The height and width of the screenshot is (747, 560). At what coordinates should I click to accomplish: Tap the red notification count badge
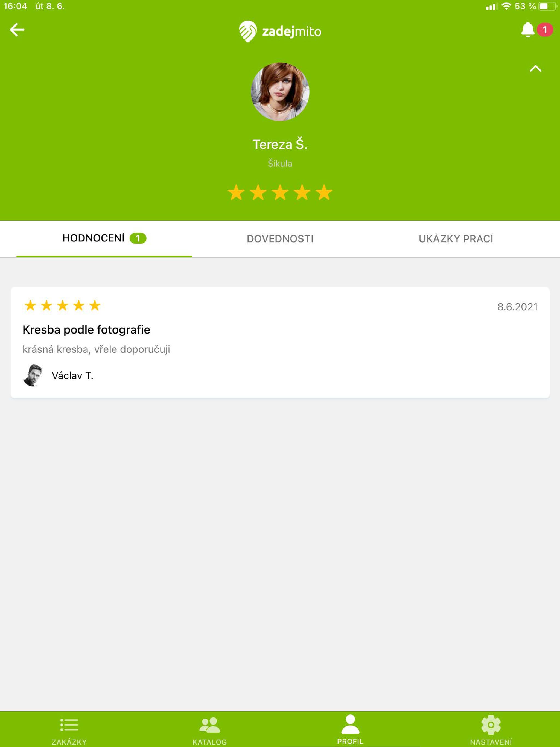(x=545, y=30)
